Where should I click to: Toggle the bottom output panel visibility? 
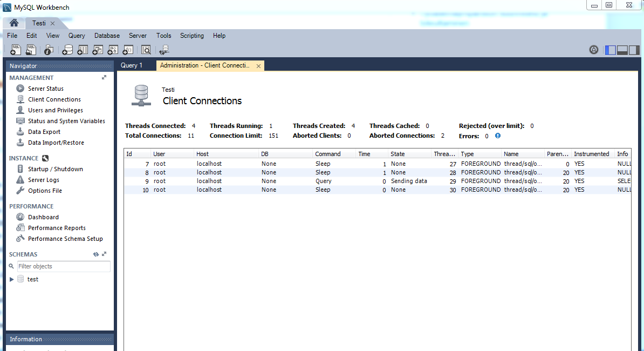point(622,50)
